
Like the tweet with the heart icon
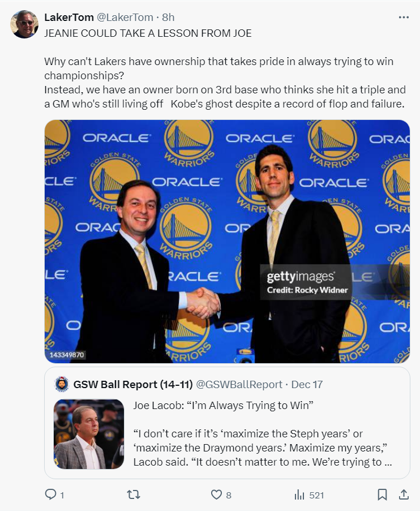point(216,494)
